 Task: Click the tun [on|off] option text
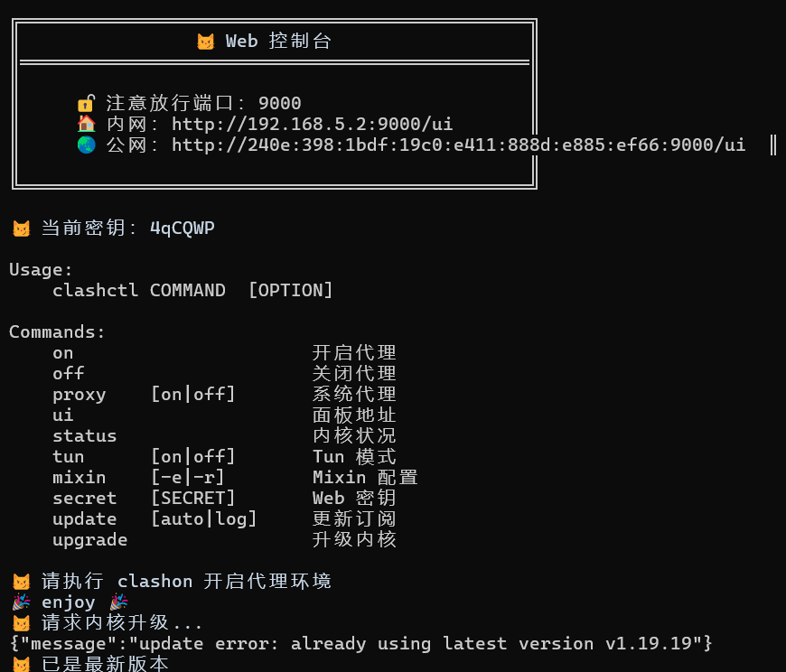click(x=193, y=456)
